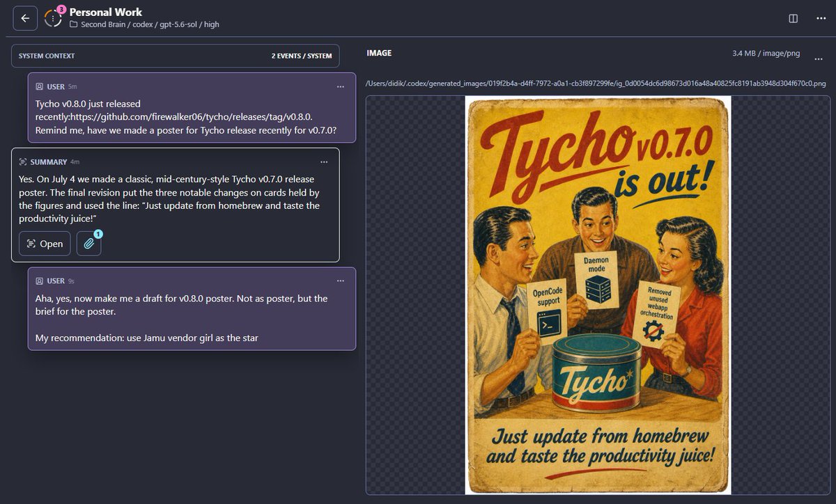Toggle the split panel layout icon
This screenshot has height=504, width=836.
(793, 18)
